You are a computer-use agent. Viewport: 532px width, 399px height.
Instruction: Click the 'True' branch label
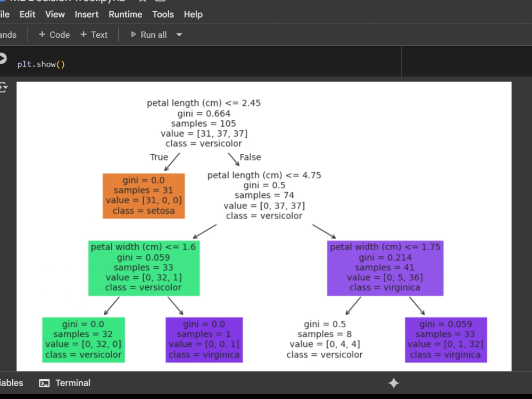[159, 157]
